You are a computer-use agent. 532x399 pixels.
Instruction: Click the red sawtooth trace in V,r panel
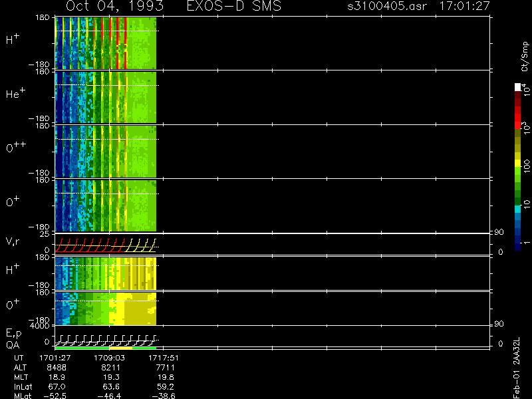90,245
